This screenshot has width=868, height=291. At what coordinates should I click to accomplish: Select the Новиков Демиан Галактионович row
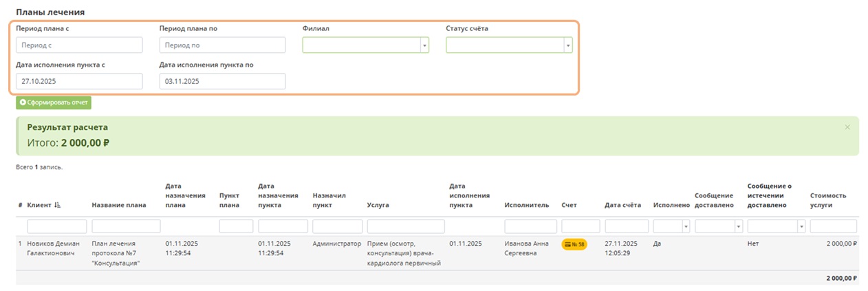(x=437, y=253)
